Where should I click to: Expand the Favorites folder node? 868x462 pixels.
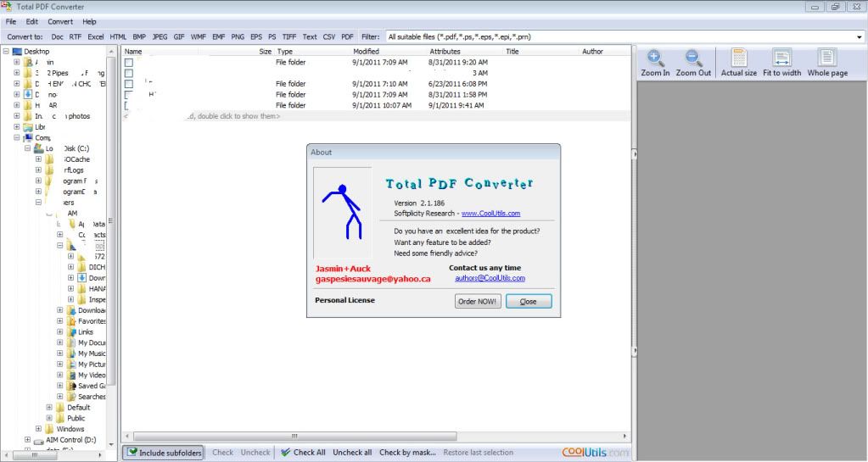59,321
